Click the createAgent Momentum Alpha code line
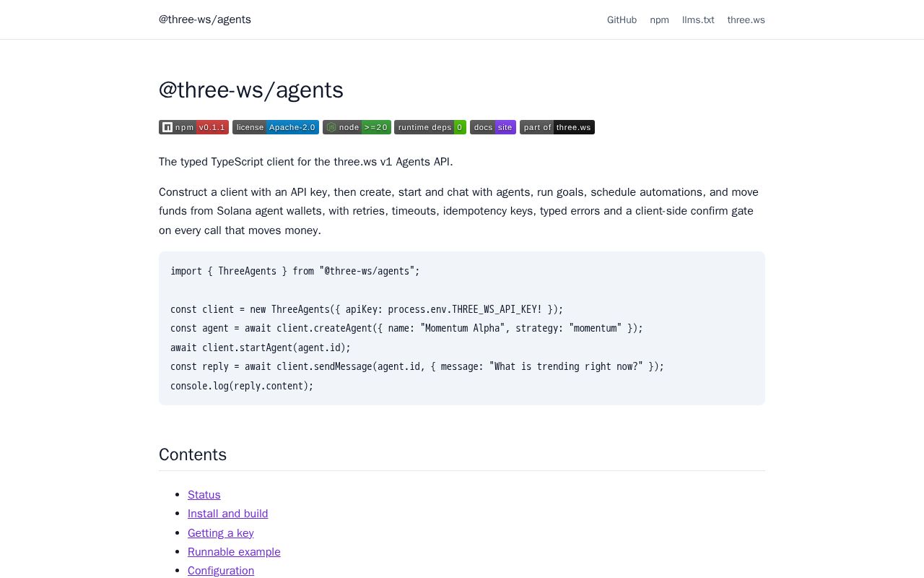Image resolution: width=924 pixels, height=578 pixels. point(406,328)
